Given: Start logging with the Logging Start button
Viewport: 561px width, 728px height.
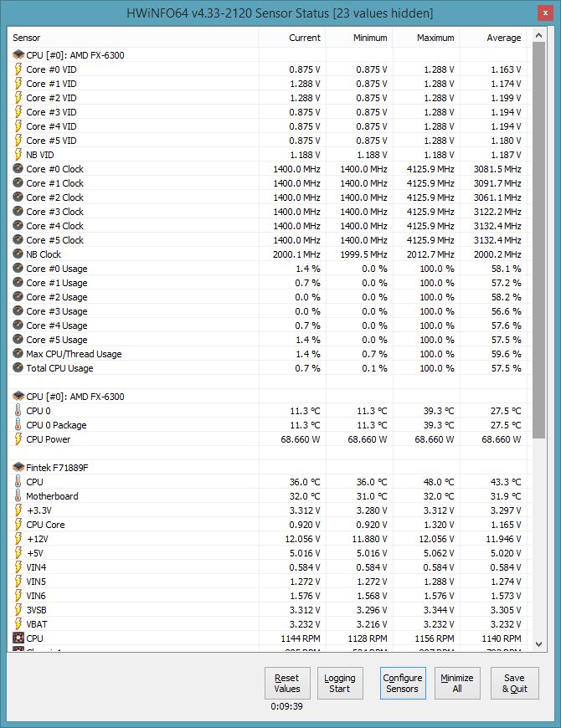Looking at the screenshot, I should (340, 683).
